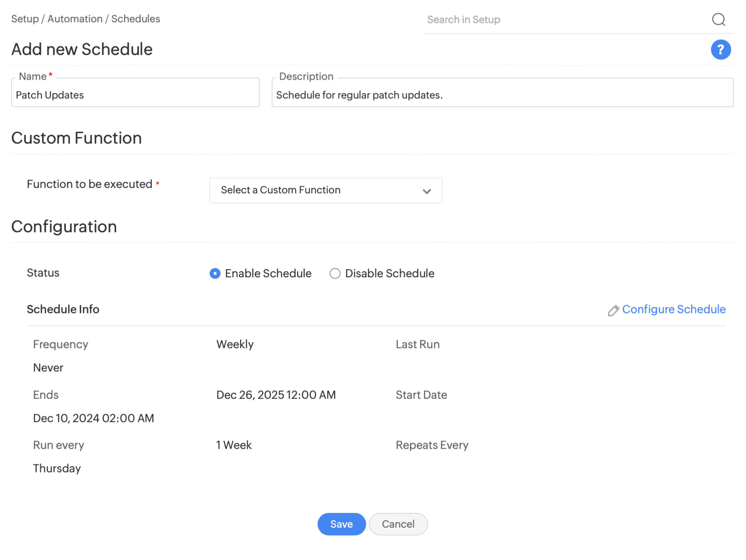Open Automation in the breadcrumb
746x560 pixels.
[75, 19]
